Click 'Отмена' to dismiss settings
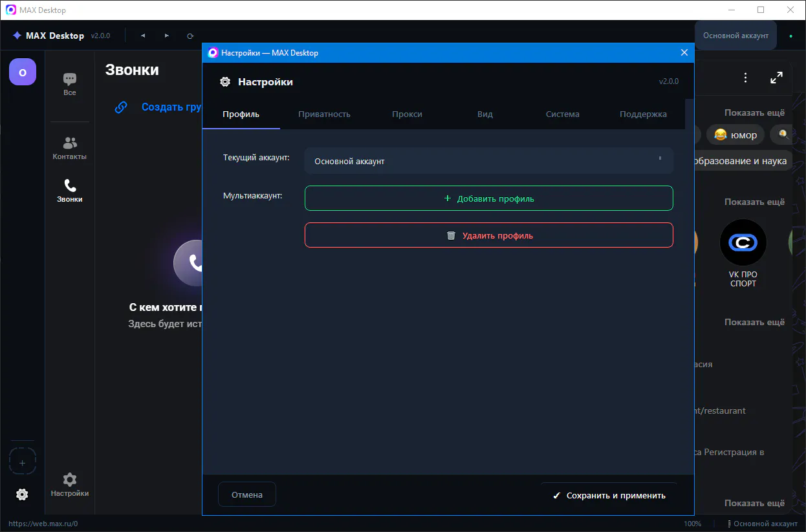 point(247,495)
